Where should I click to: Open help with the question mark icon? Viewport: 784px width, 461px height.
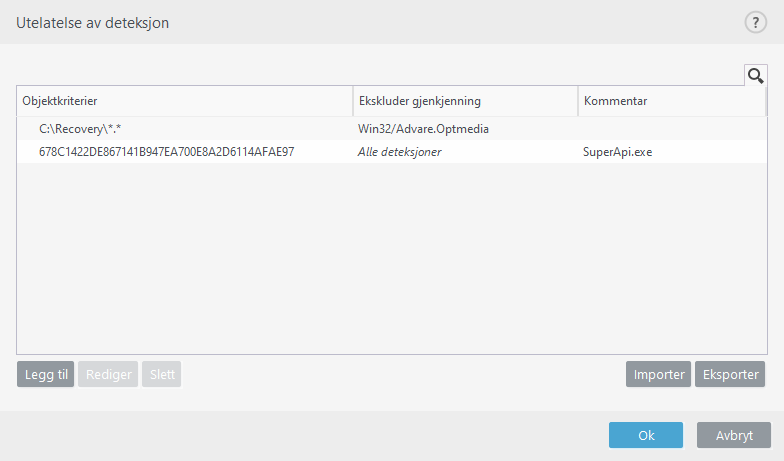(756, 22)
